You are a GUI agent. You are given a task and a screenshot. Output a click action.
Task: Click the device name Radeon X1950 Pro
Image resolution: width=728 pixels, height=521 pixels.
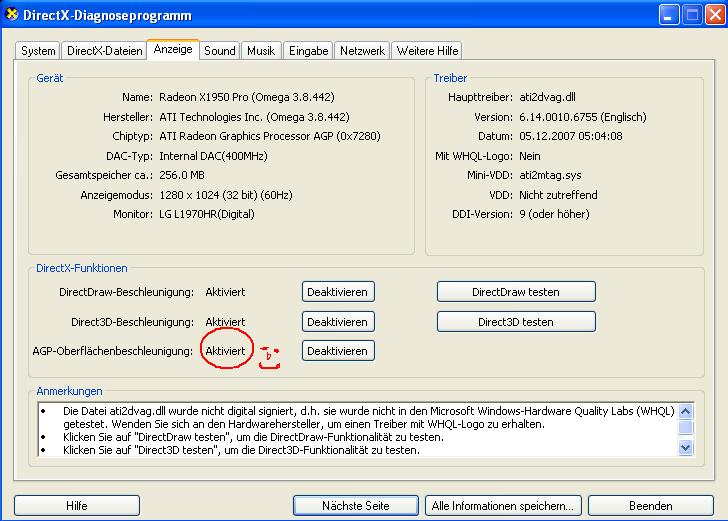click(247, 97)
